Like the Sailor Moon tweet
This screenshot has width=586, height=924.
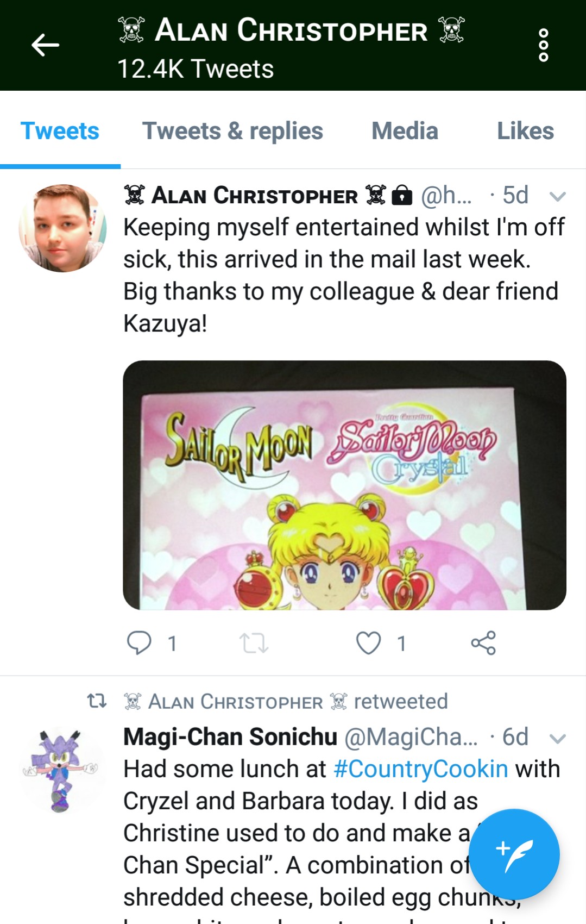tap(368, 643)
